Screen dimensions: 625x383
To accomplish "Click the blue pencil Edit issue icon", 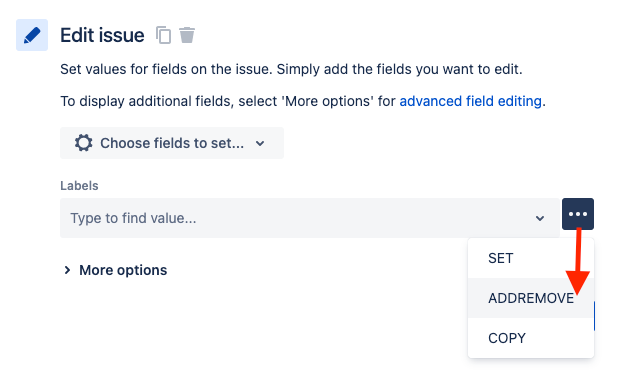I will point(32,35).
